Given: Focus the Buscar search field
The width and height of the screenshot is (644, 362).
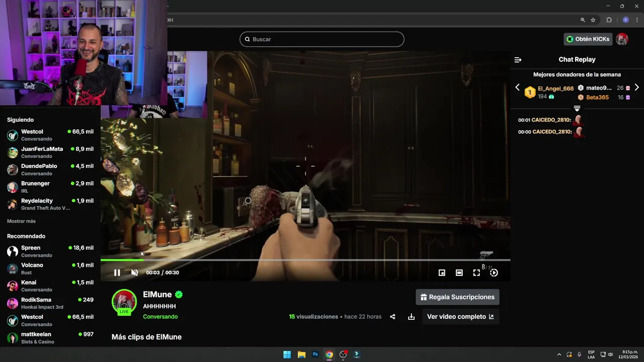Looking at the screenshot, I should click(x=322, y=39).
